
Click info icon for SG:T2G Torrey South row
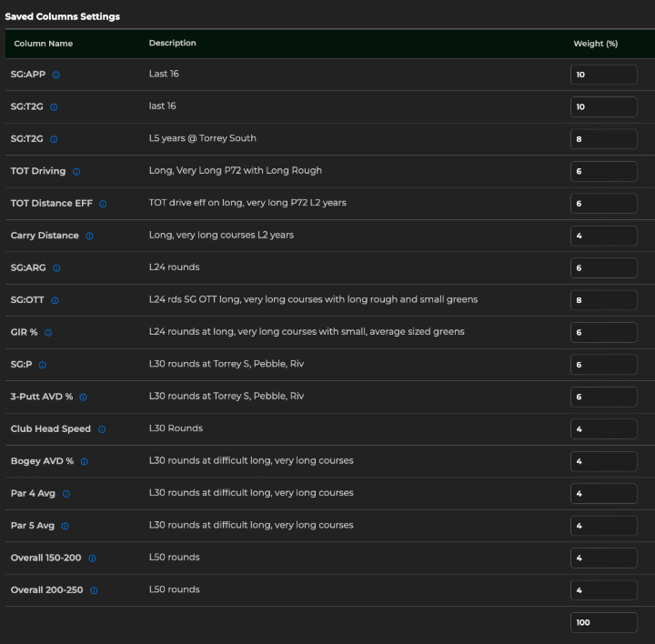[54, 139]
